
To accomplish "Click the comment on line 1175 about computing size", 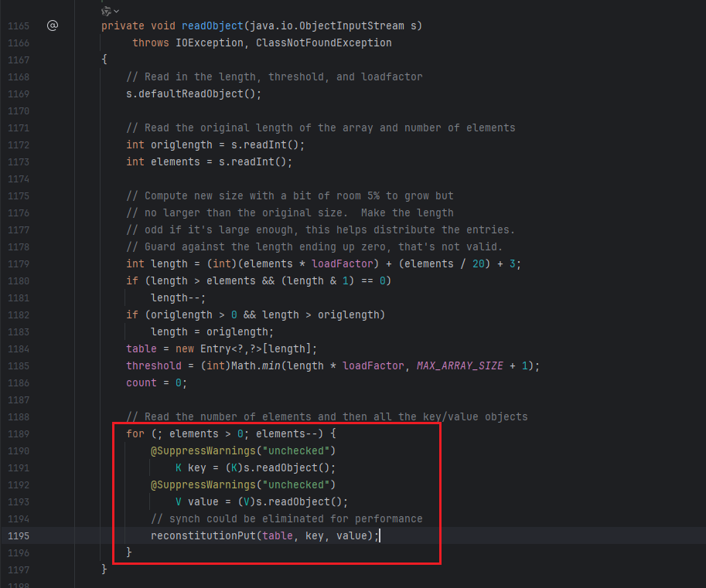I will [x=290, y=195].
